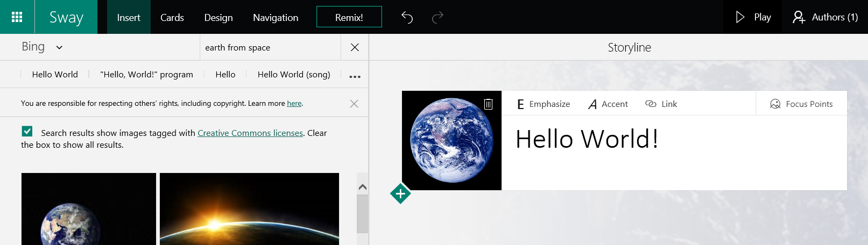Open Focus Points for the image
The height and width of the screenshot is (245, 868).
[801, 104]
